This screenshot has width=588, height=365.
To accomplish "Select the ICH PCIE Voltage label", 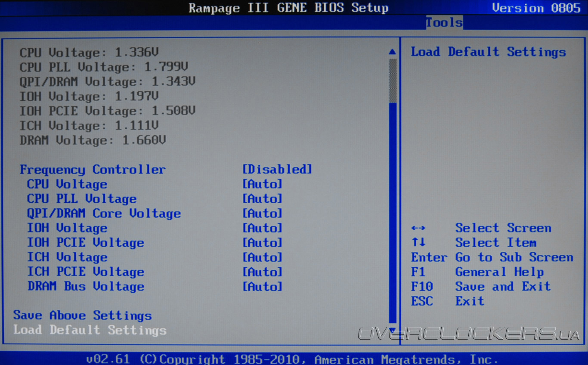I will (x=86, y=272).
